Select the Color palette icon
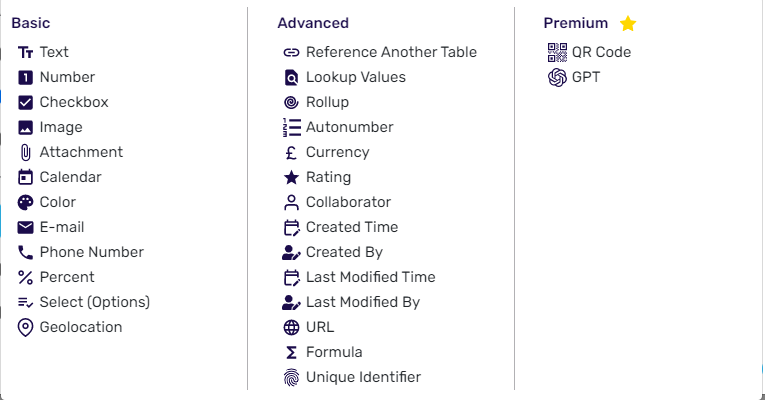Image resolution: width=765 pixels, height=400 pixels. point(25,202)
